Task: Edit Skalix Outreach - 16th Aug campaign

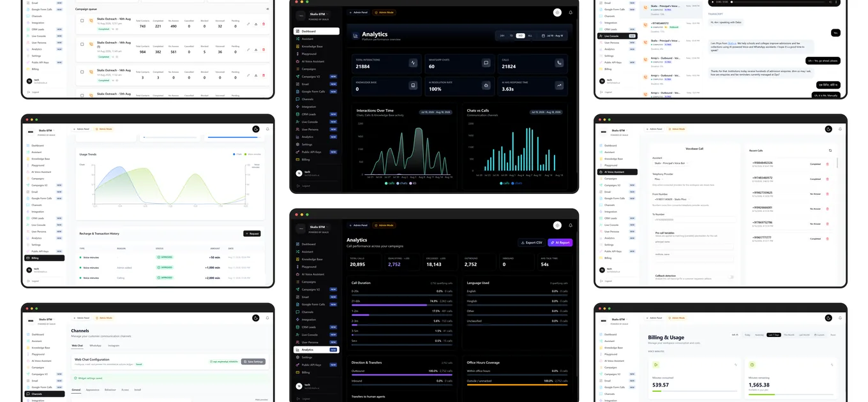Action: click(x=248, y=24)
